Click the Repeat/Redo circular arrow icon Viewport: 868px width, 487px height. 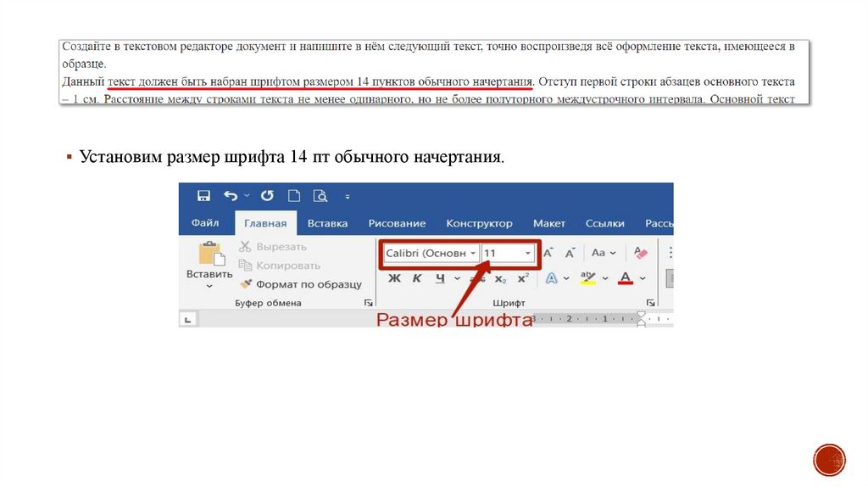coord(267,196)
